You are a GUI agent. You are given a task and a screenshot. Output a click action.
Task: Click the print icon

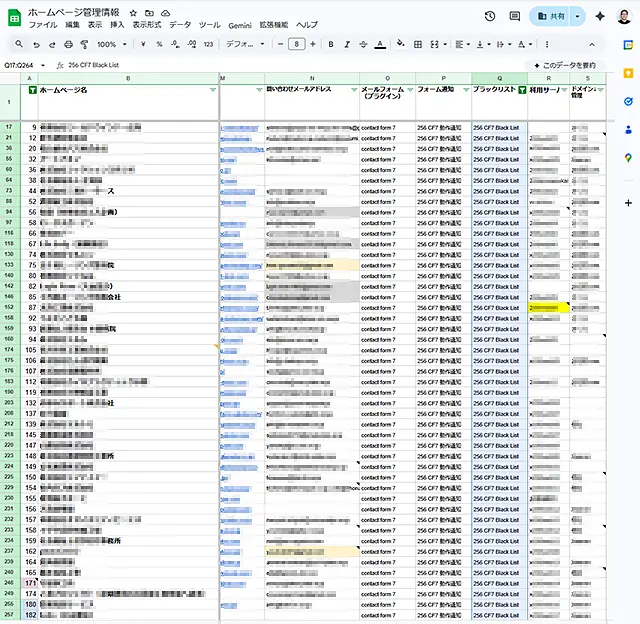pos(68,44)
